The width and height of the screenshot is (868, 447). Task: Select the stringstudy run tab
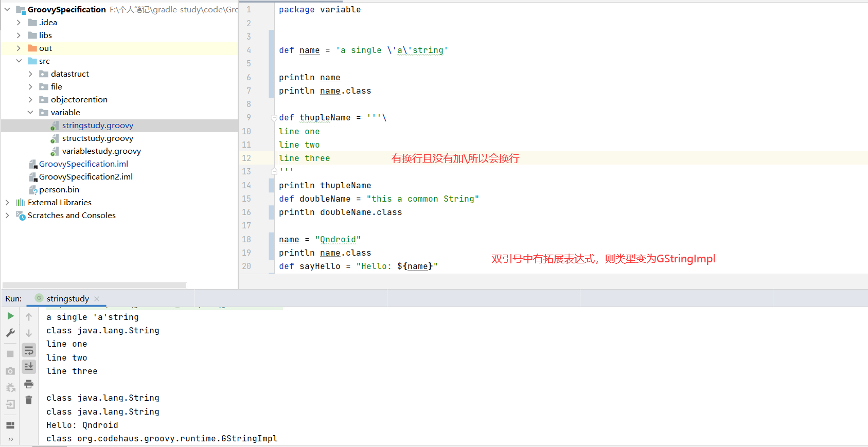[x=67, y=299]
